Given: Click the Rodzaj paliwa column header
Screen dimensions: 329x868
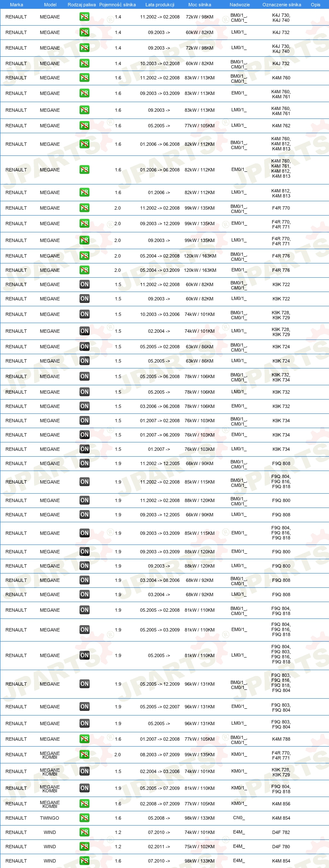Looking at the screenshot, I should [82, 5].
